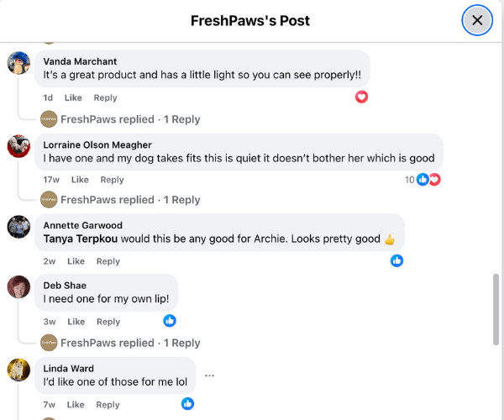Image resolution: width=504 pixels, height=420 pixels.
Task: Open Tanya Terpkou's tagged profile link
Action: (81, 239)
